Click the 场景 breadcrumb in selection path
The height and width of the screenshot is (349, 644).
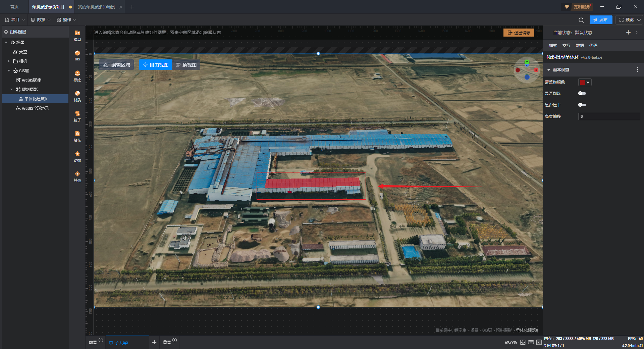tap(474, 330)
